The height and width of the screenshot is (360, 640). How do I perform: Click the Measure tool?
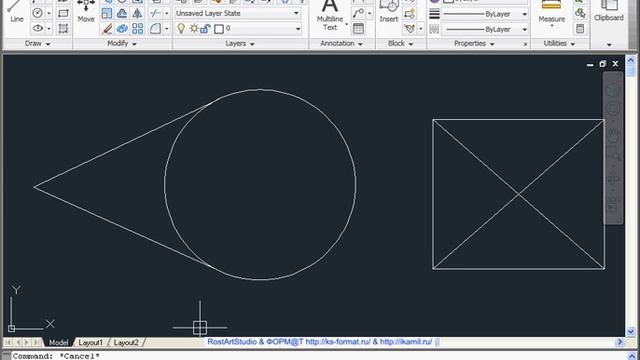tap(551, 12)
